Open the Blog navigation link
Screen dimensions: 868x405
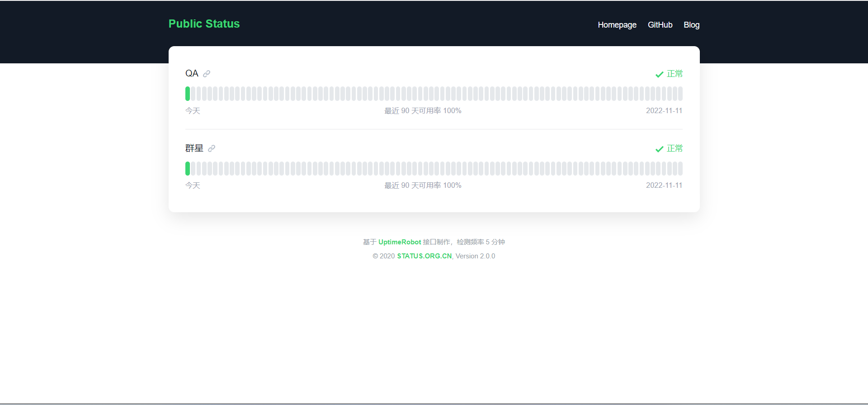coord(691,25)
